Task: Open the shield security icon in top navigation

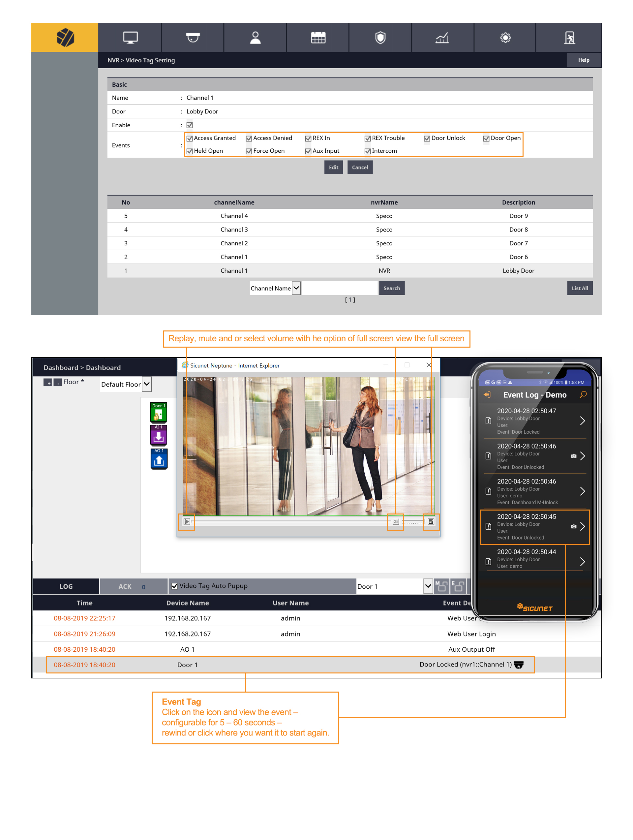Action: [x=380, y=38]
